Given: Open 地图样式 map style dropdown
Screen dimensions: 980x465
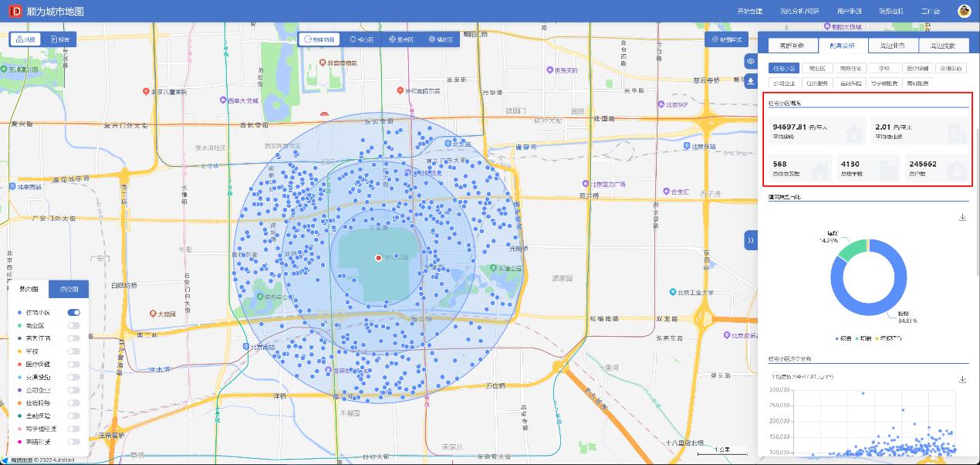Looking at the screenshot, I should point(726,39).
